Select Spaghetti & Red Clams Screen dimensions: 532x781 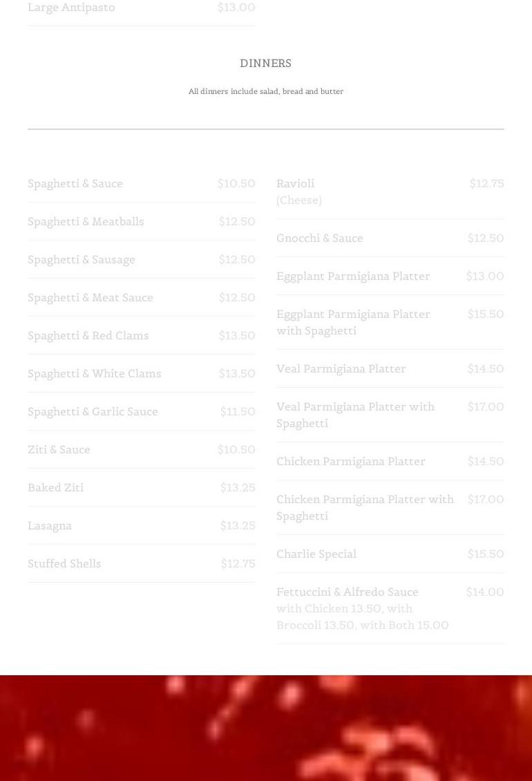tap(88, 336)
